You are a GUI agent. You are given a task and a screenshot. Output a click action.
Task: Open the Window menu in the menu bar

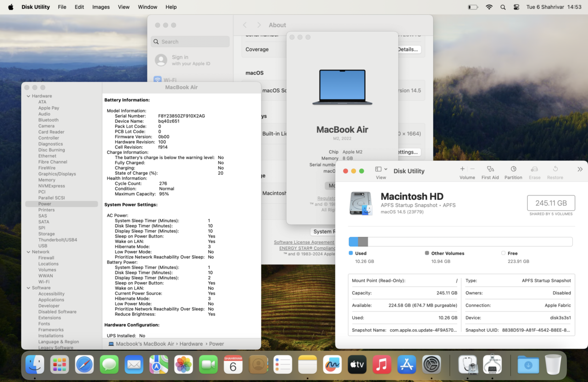tap(147, 7)
